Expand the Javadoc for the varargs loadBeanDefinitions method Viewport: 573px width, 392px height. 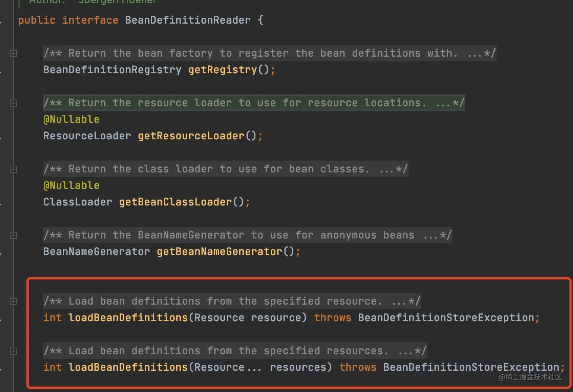pos(13,351)
